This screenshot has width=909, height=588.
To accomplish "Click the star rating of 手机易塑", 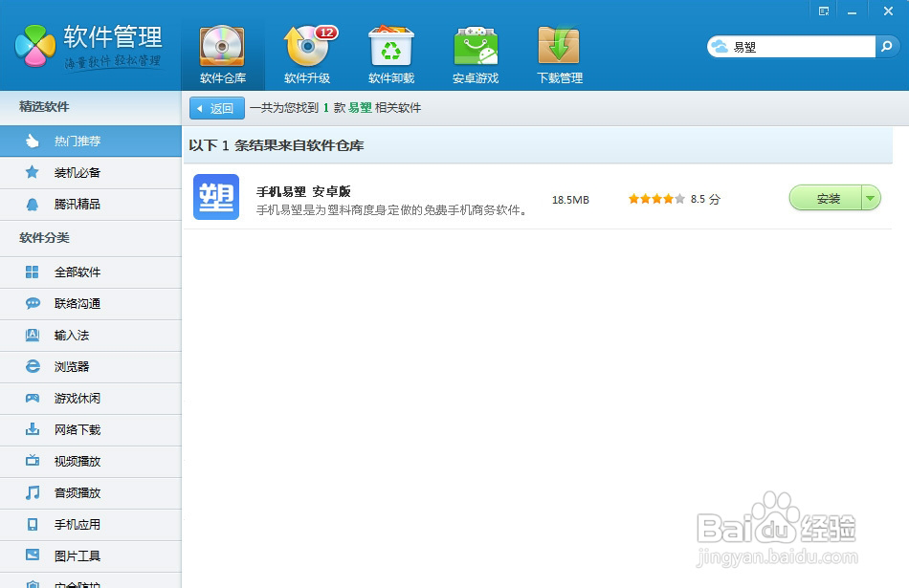I will pos(656,199).
